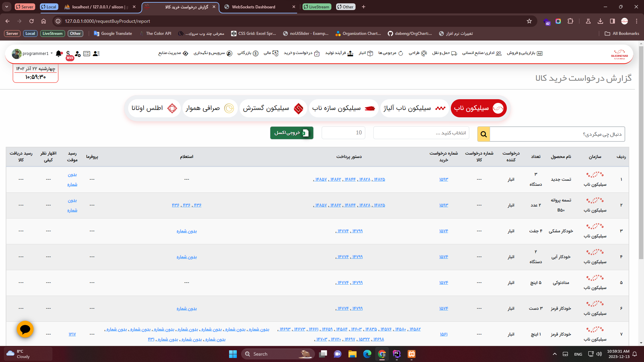644x362 pixels.
Task: Click the add-user icon in header
Action: (77, 54)
